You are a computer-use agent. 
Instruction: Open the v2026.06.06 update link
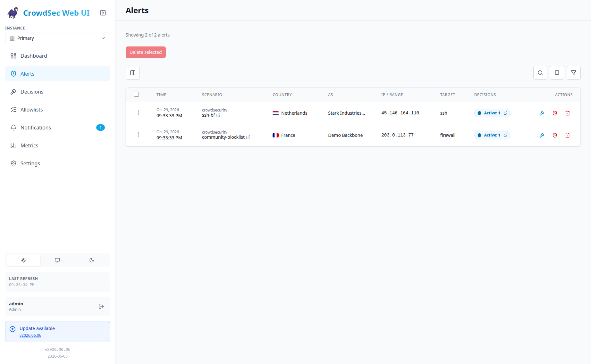pos(30,335)
